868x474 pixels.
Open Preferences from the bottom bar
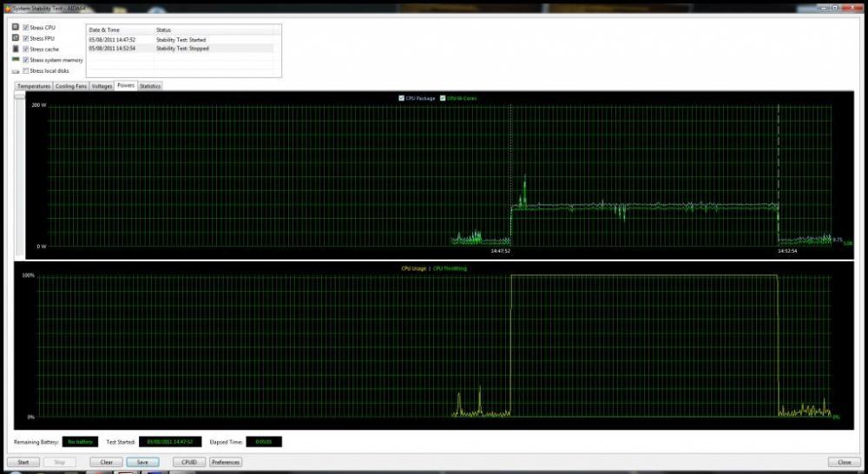tap(226, 462)
